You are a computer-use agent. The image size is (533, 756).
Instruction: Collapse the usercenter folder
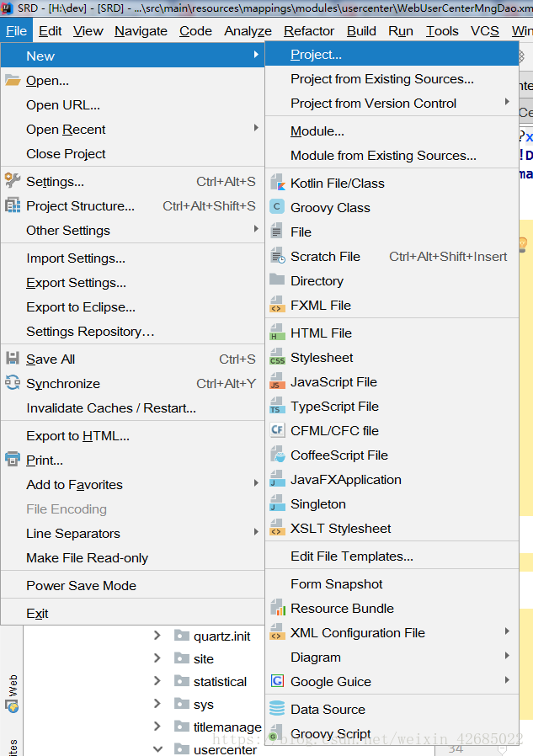[157, 748]
